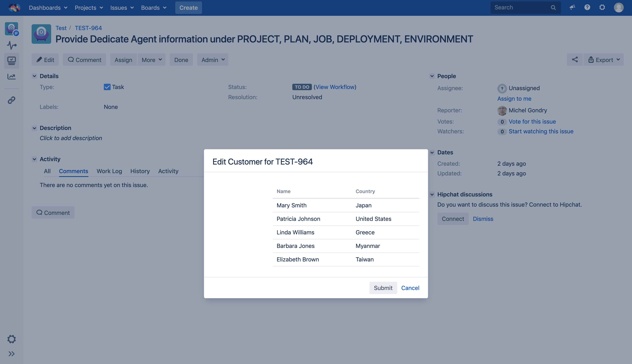Open sidebar reports chart icon
This screenshot has height=364, width=632.
click(11, 76)
